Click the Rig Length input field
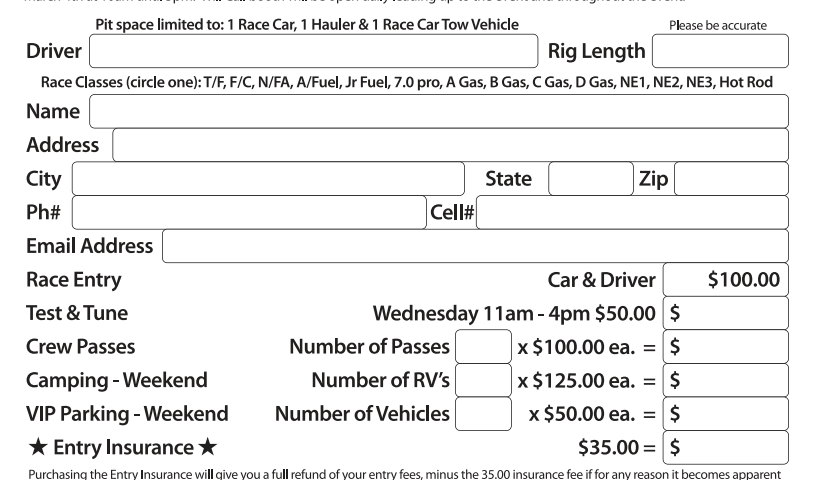Screen dimensions: 814x480 (x=719, y=51)
